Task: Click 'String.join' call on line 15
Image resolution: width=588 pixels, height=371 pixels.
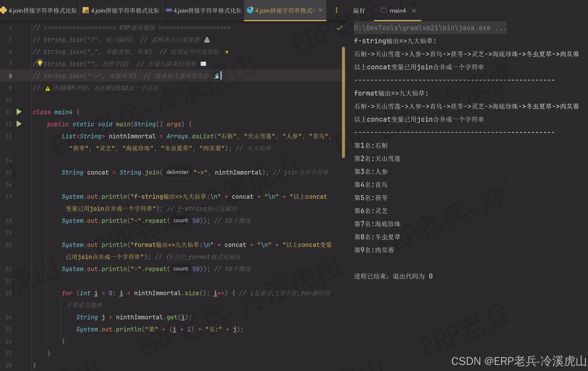Action: (x=140, y=173)
